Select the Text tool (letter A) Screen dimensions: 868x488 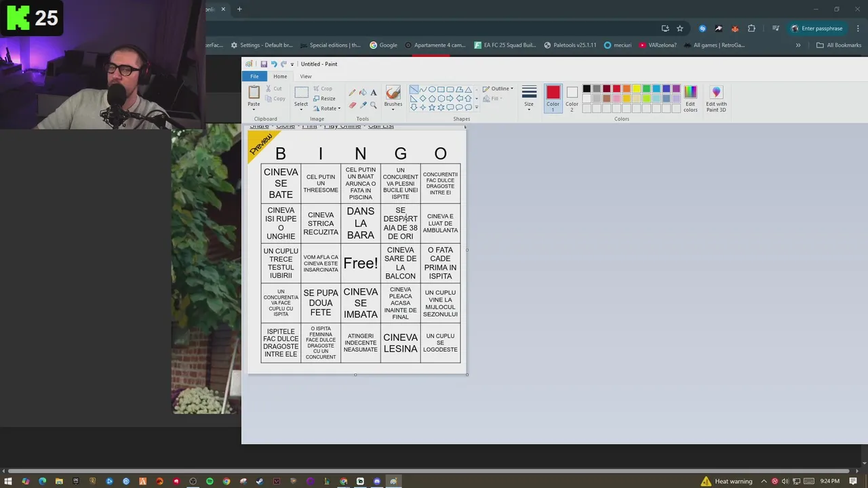click(x=374, y=92)
